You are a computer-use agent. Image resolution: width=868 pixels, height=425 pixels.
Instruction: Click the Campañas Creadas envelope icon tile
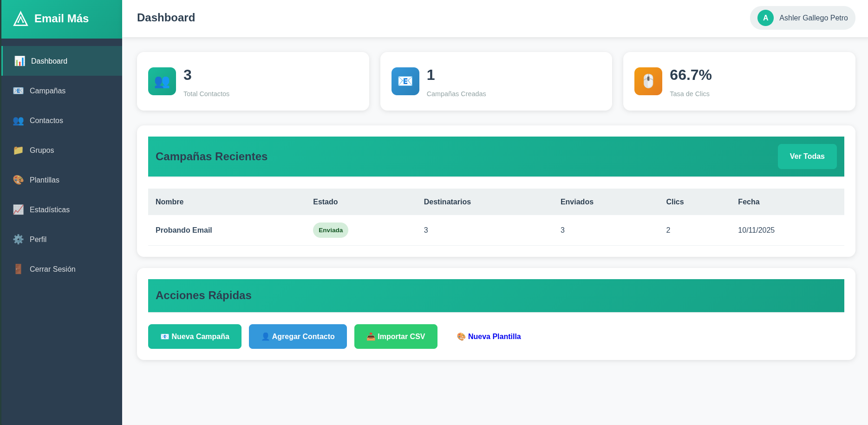(x=405, y=81)
